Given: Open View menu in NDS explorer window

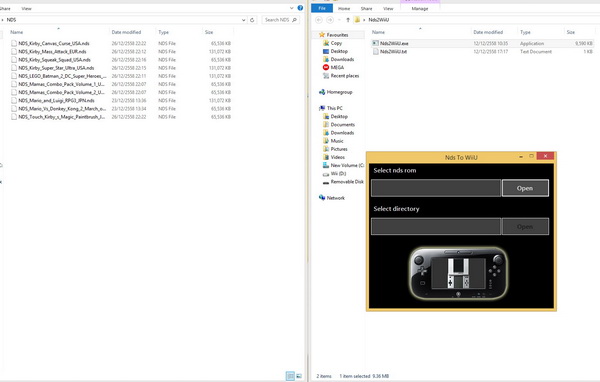Looking at the screenshot, I should click(x=26, y=8).
